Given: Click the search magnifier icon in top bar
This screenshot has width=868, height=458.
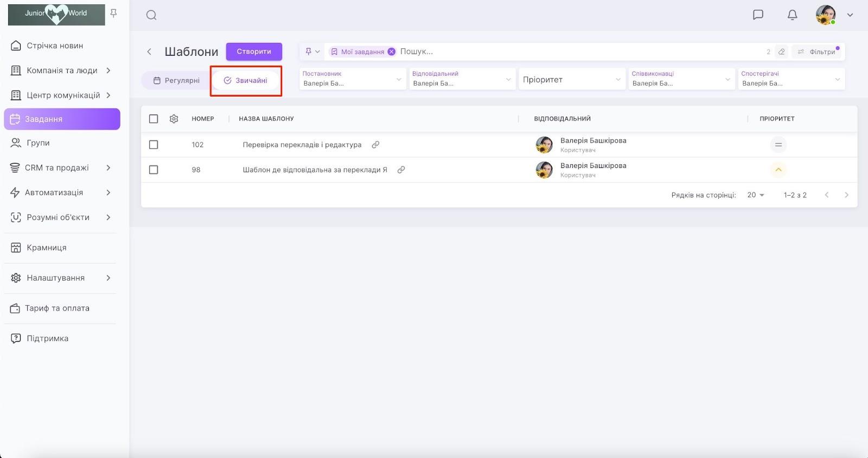Looking at the screenshot, I should (x=151, y=15).
